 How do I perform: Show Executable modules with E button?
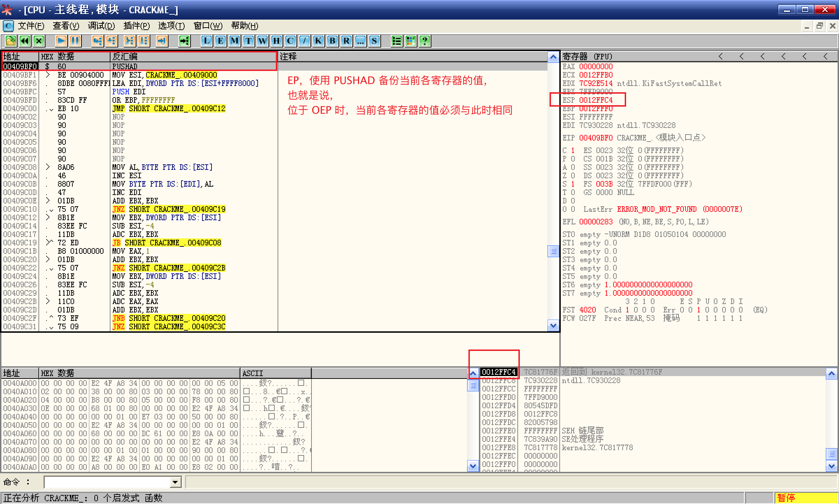(221, 41)
